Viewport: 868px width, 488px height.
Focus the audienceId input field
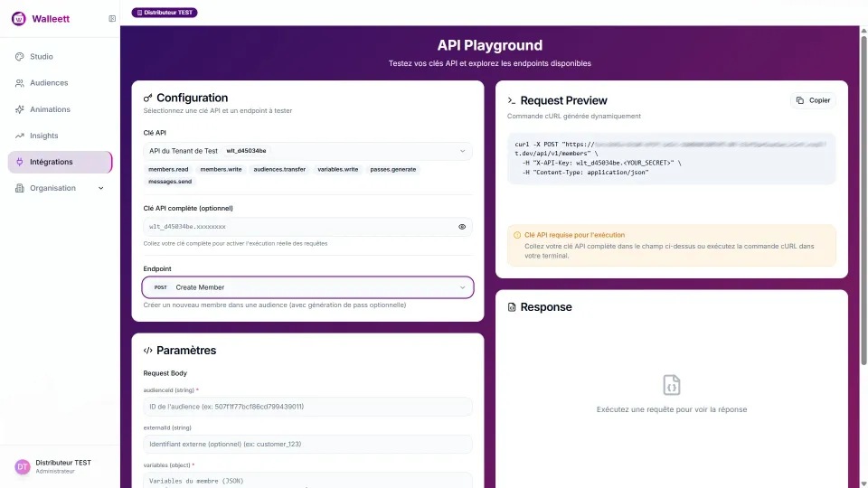point(307,407)
